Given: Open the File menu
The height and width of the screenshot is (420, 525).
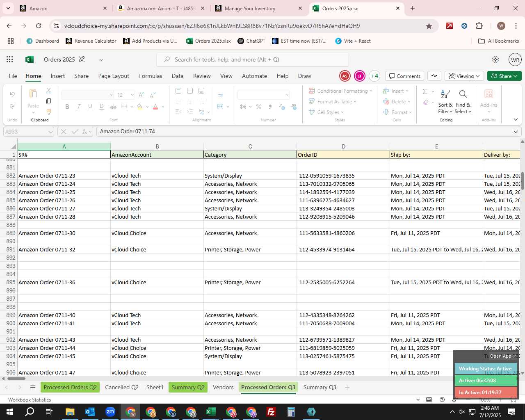Looking at the screenshot, I should click(x=13, y=76).
